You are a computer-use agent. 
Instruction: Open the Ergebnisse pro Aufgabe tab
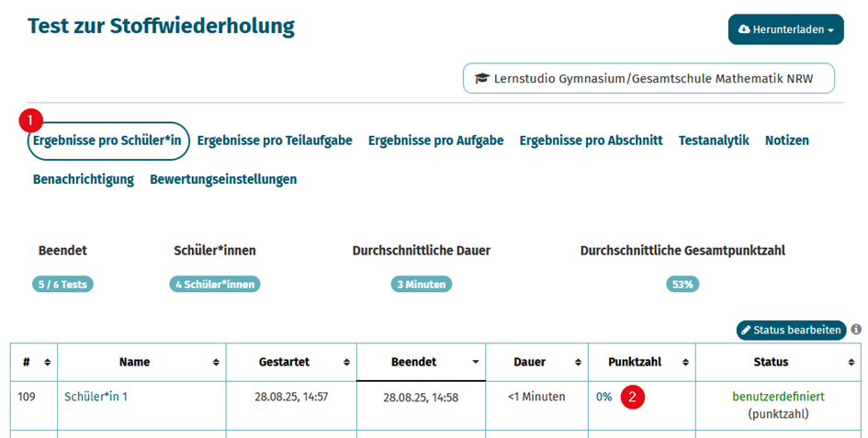point(435,140)
